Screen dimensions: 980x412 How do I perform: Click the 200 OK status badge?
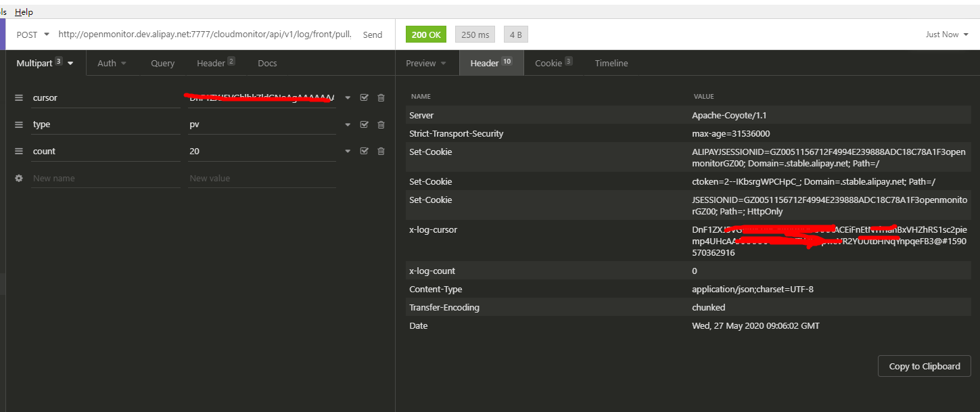pos(426,35)
